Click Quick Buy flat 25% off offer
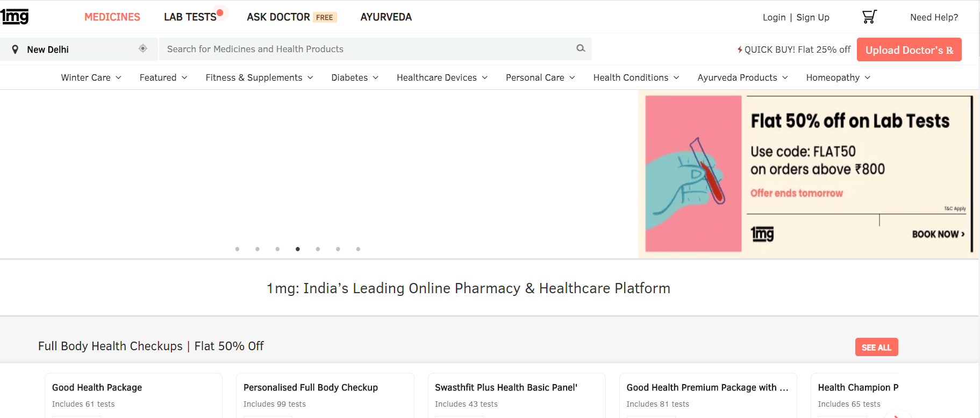Screen dimensions: 980x418 click(793, 49)
